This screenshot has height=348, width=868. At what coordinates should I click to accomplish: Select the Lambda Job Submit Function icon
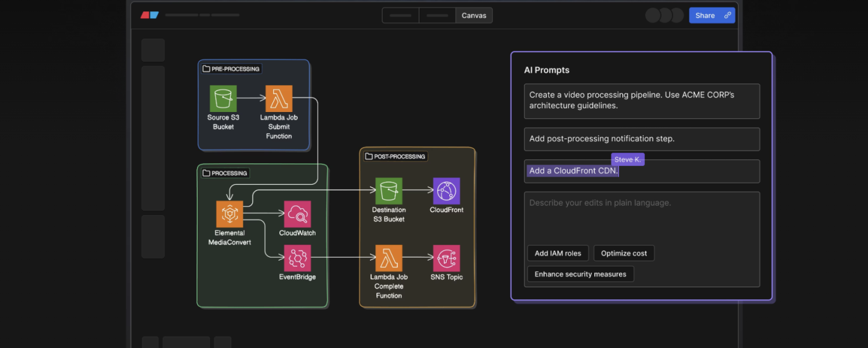[279, 99]
